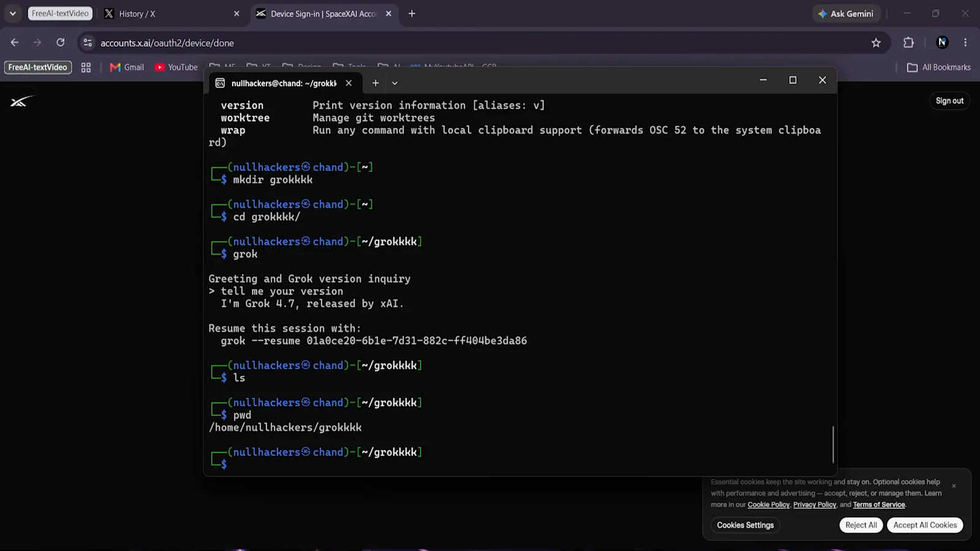
Task: Open the Terms of Service link
Action: [878, 505]
